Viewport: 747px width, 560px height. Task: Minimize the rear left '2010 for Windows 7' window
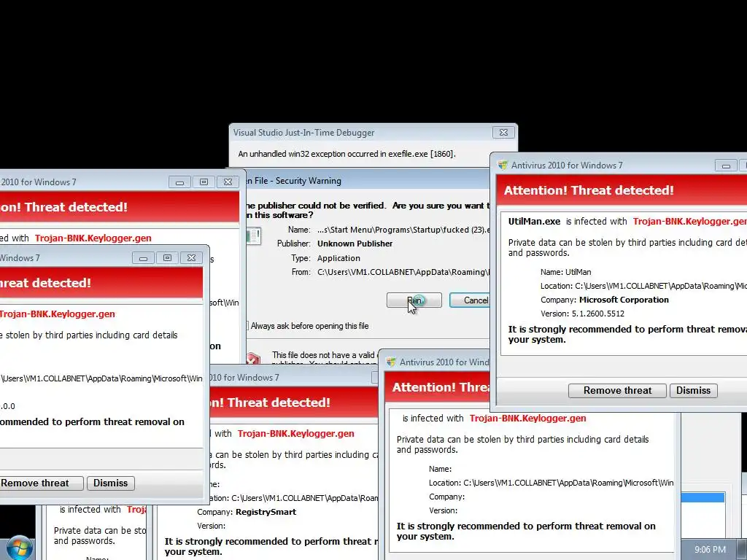pyautogui.click(x=179, y=182)
